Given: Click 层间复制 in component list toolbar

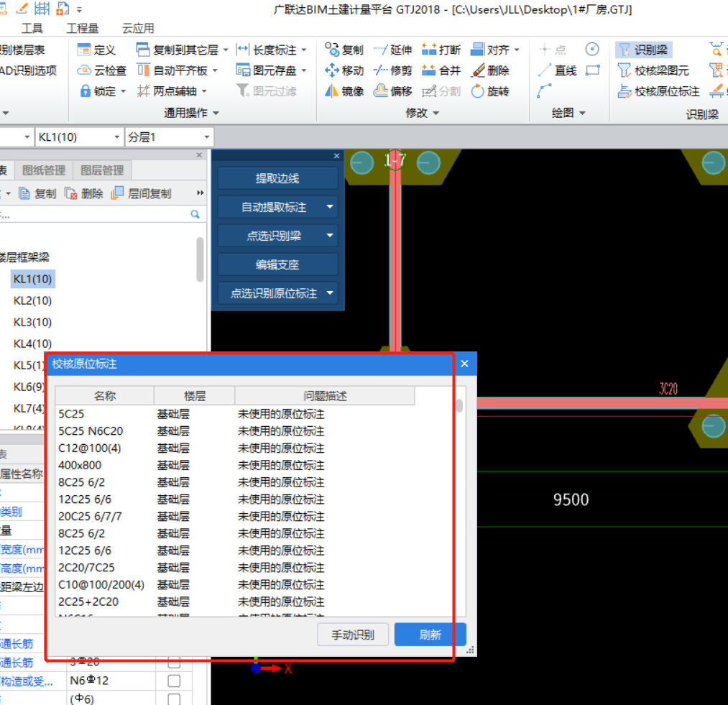Looking at the screenshot, I should pyautogui.click(x=142, y=193).
